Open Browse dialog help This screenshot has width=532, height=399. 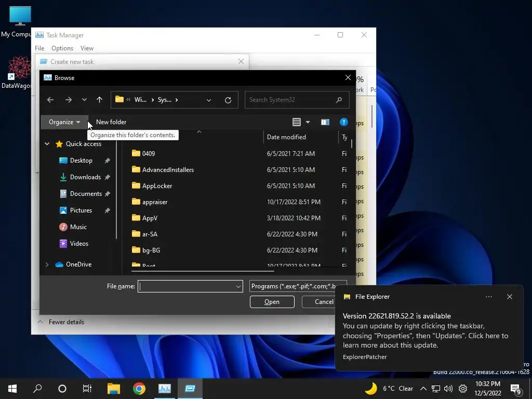[x=344, y=122]
